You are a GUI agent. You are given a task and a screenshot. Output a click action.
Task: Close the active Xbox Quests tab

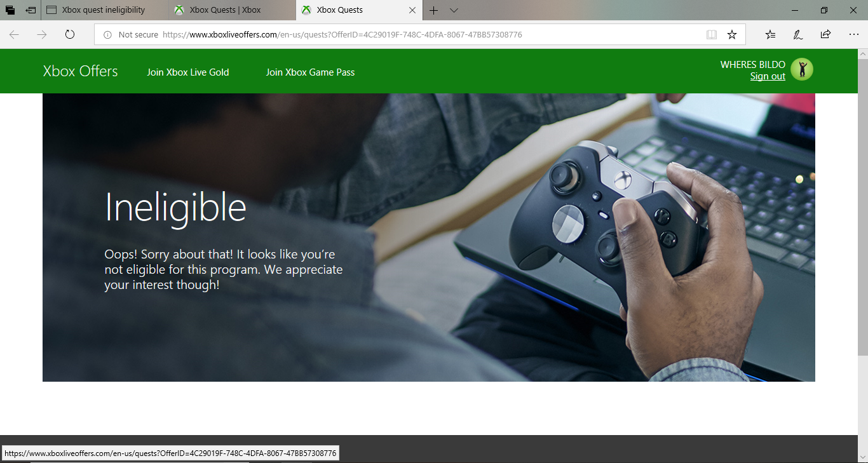[412, 10]
